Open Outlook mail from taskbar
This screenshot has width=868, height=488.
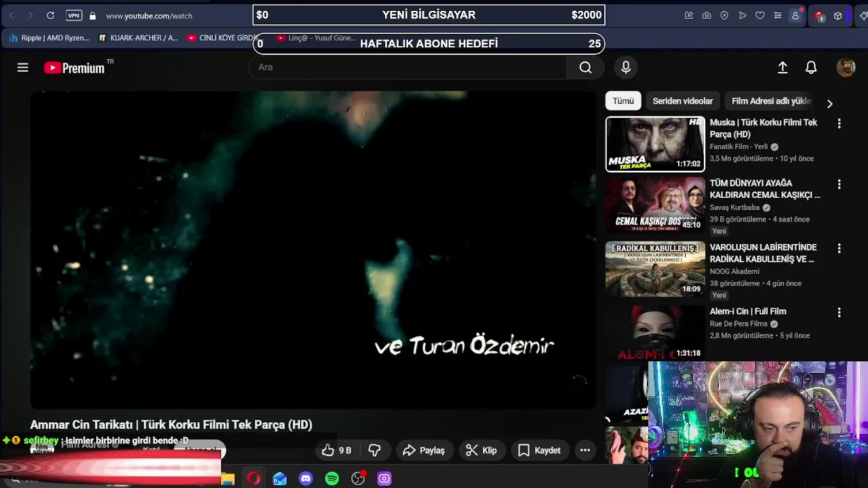tap(279, 479)
